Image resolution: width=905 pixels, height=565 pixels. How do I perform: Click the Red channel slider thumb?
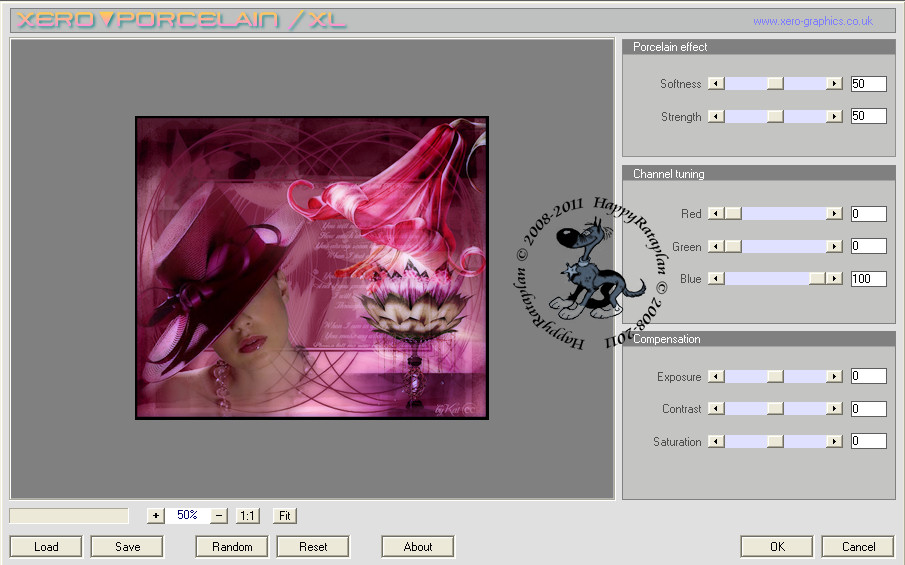[x=733, y=214]
